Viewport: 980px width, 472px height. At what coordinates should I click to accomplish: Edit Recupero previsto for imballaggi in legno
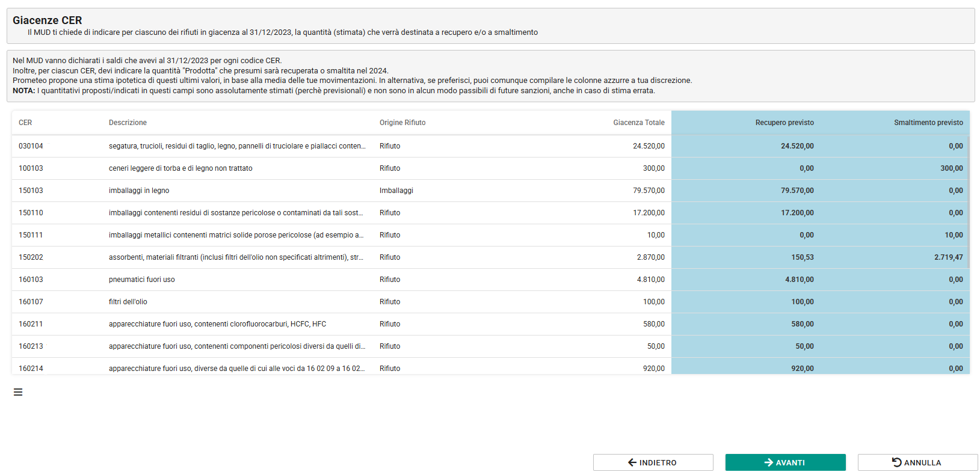point(746,191)
